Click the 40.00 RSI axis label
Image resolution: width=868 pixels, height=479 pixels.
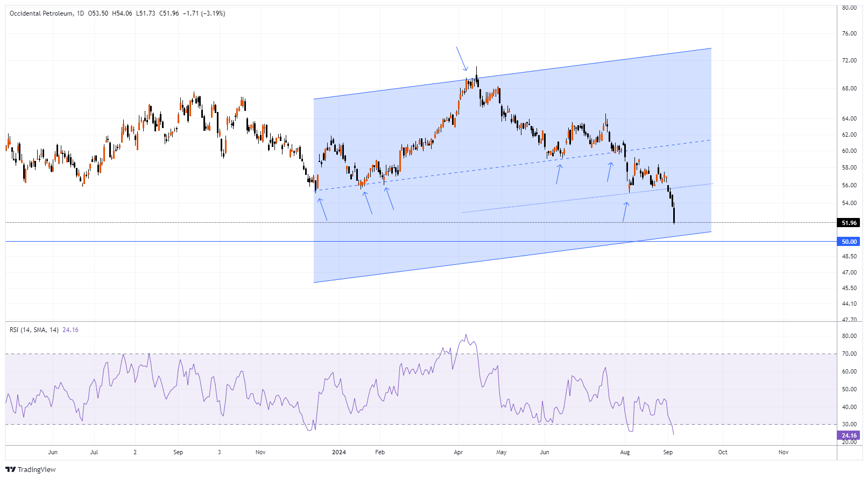tap(849, 407)
